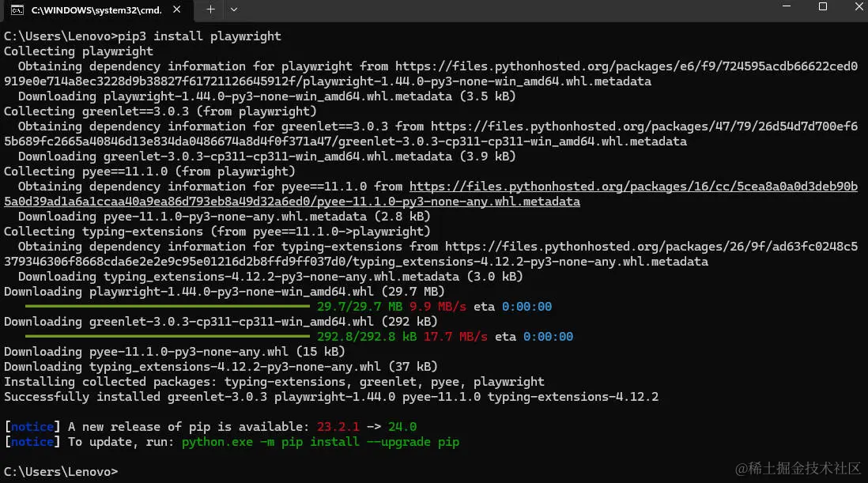
Task: Click the 'Installing collected packages' line
Action: 274,382
